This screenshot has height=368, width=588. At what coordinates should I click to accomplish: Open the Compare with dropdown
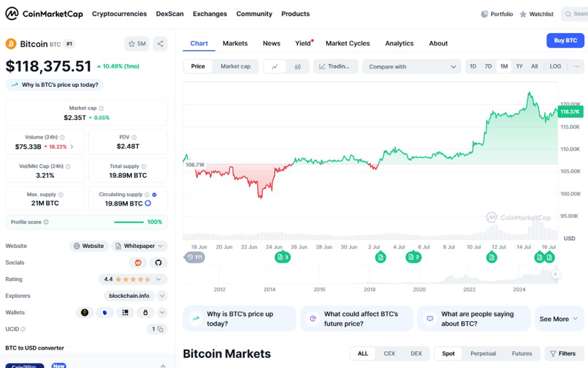411,67
